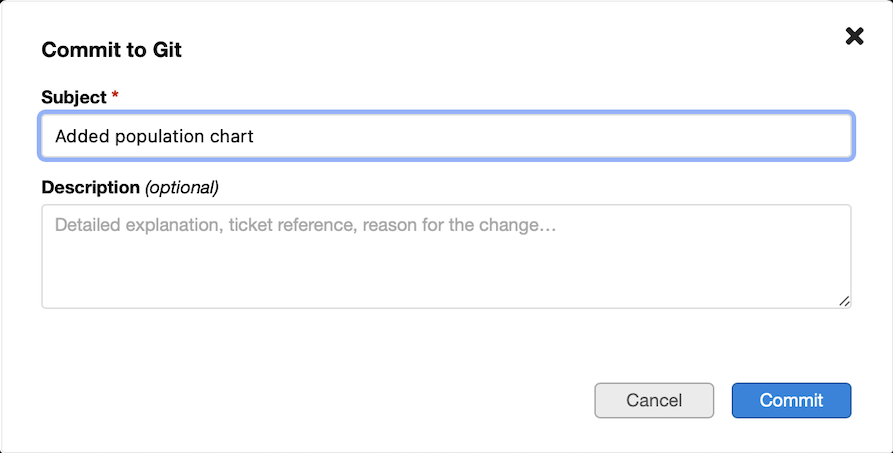Click the "ticket reference" placeholder text
Viewport: 893px width, 453px height.
click(290, 225)
